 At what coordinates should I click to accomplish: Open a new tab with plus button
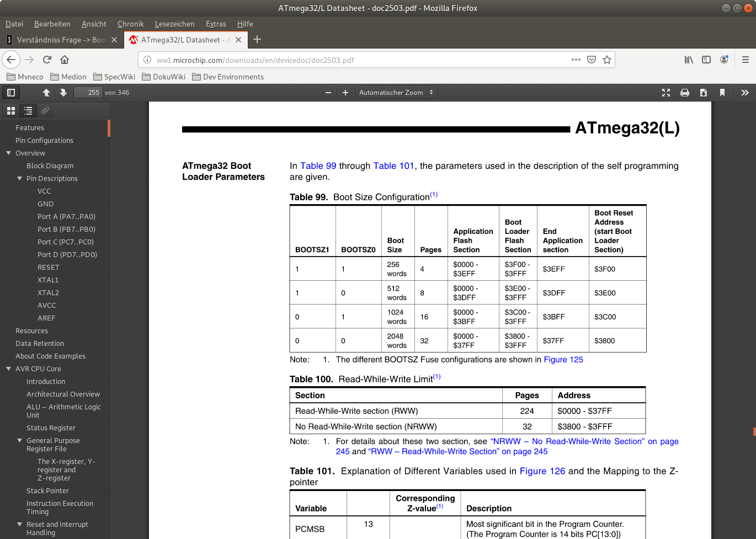pyautogui.click(x=257, y=39)
